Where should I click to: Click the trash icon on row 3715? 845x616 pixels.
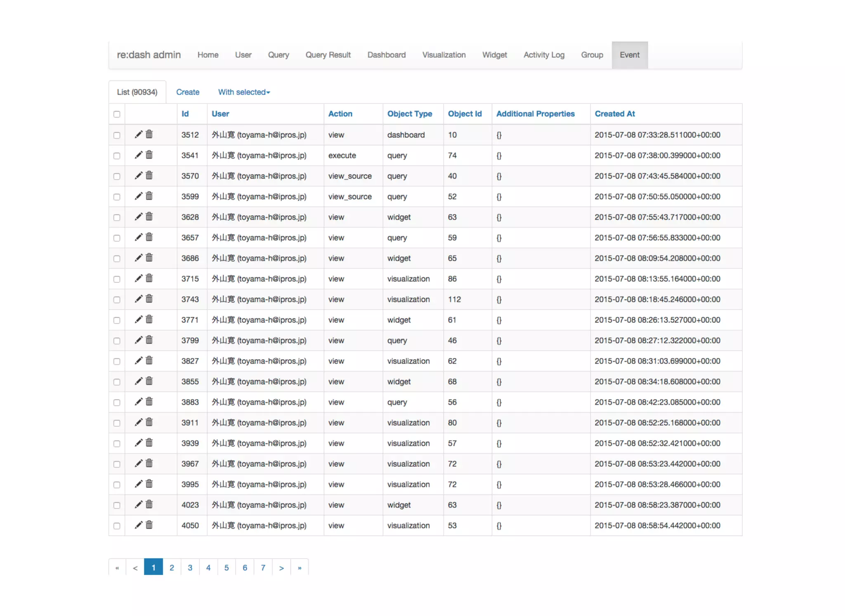(x=149, y=278)
